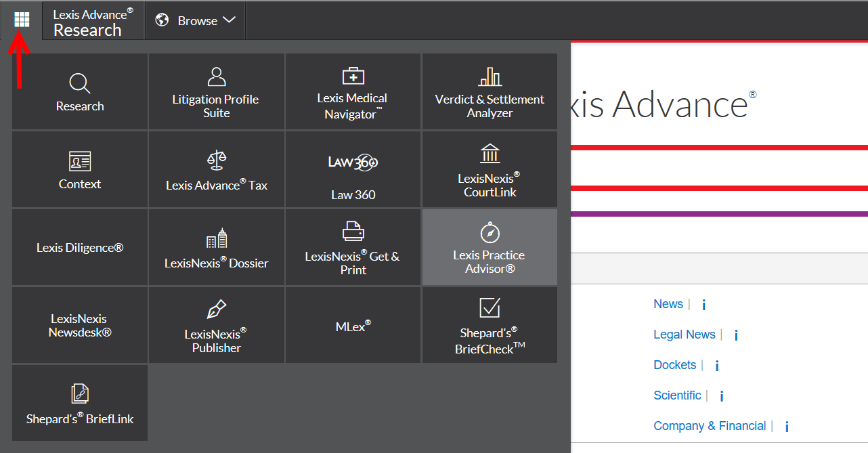This screenshot has width=868, height=453.
Task: Open the Legal News link
Action: pyautogui.click(x=685, y=335)
